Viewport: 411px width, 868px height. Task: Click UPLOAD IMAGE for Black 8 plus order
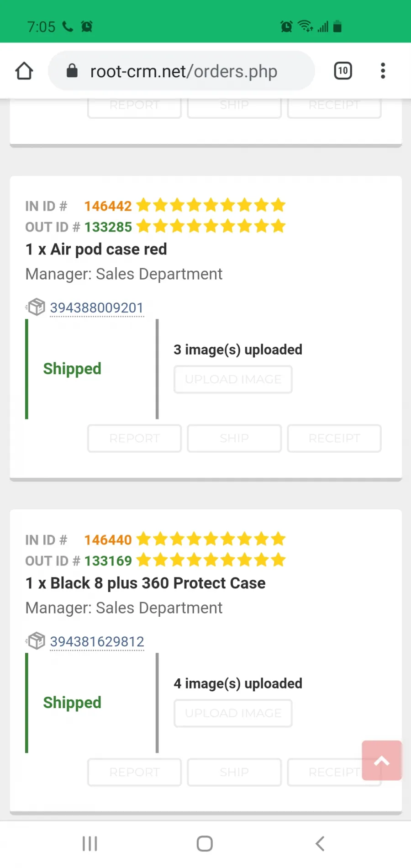click(x=233, y=713)
